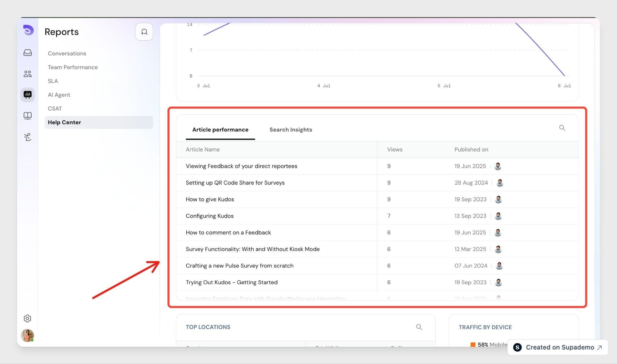Viewport: 617px width, 364px height.
Task: Open 'Trying Out Kudos - Getting Started'
Action: pos(231,282)
